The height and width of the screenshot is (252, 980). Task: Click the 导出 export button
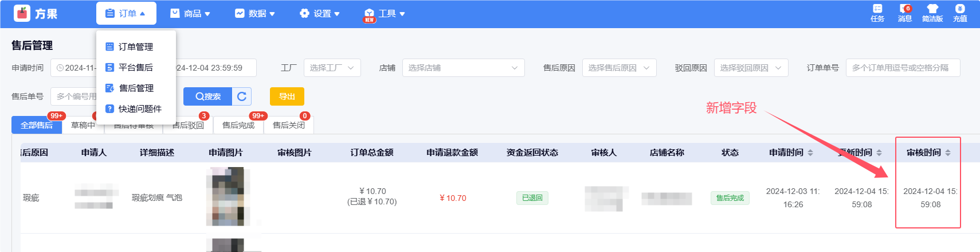tap(287, 96)
